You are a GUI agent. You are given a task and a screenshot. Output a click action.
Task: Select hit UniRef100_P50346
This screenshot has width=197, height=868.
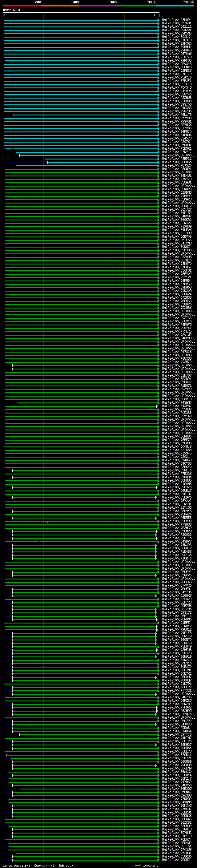click(176, 64)
